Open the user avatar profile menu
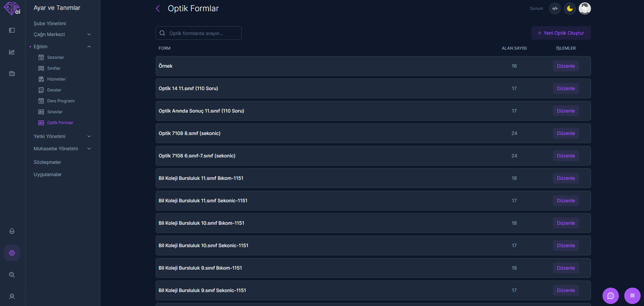This screenshot has width=644, height=306. pyautogui.click(x=585, y=8)
